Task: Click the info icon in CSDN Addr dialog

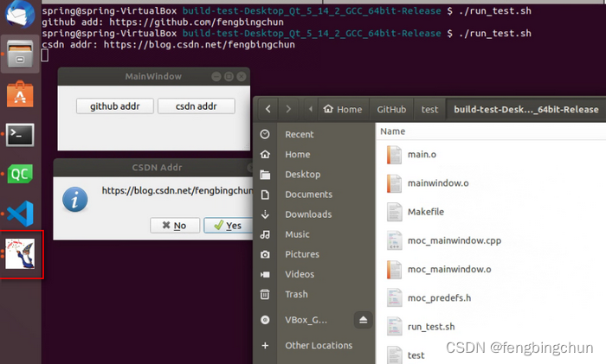Action: 75,200
